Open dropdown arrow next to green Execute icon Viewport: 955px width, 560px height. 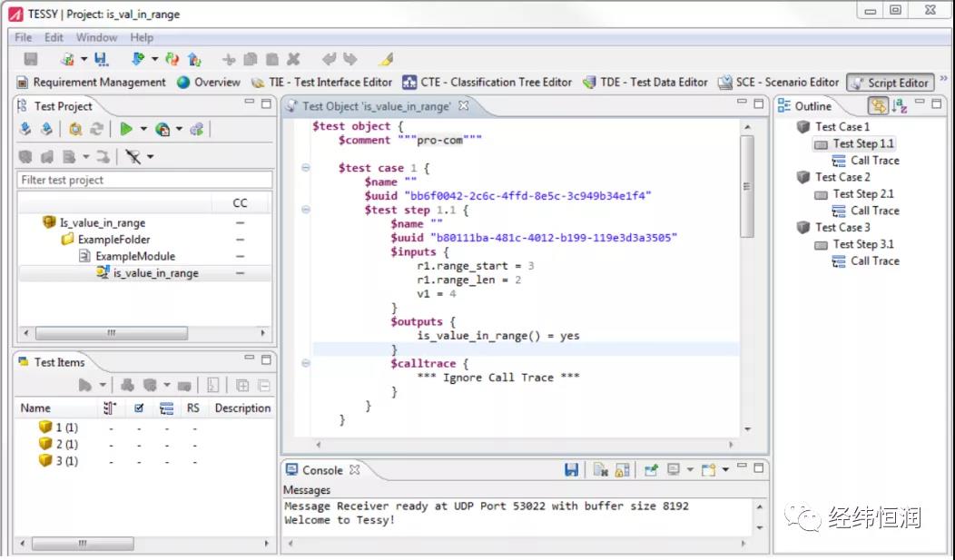pyautogui.click(x=143, y=129)
